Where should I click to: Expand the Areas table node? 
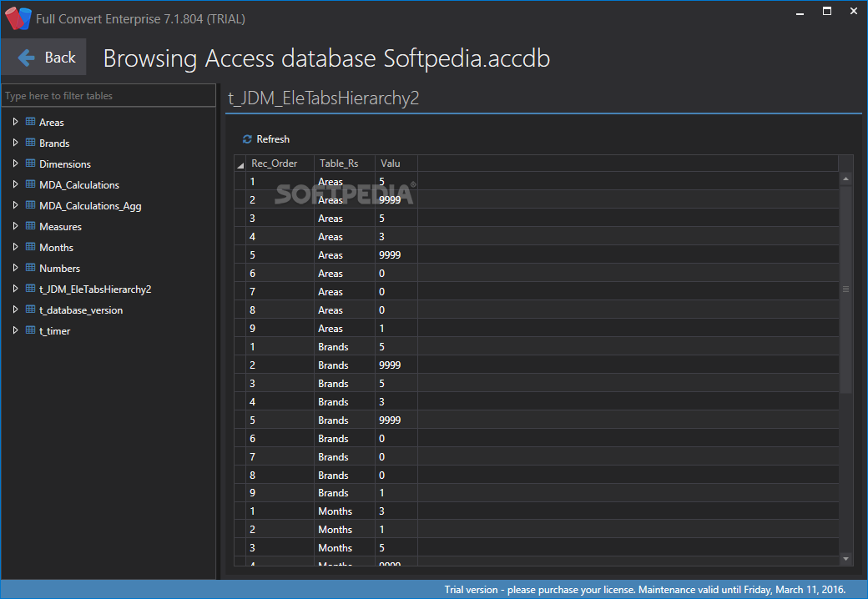(x=16, y=122)
